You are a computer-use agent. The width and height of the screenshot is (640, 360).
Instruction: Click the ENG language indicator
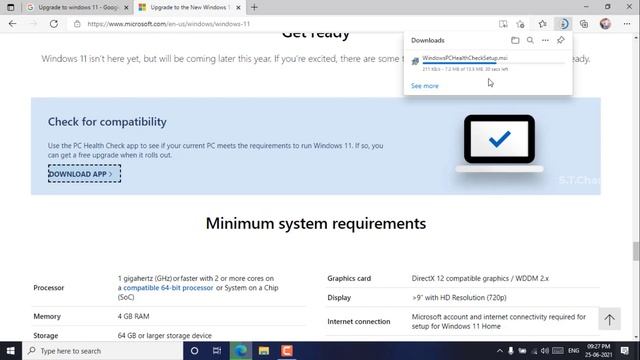click(573, 351)
